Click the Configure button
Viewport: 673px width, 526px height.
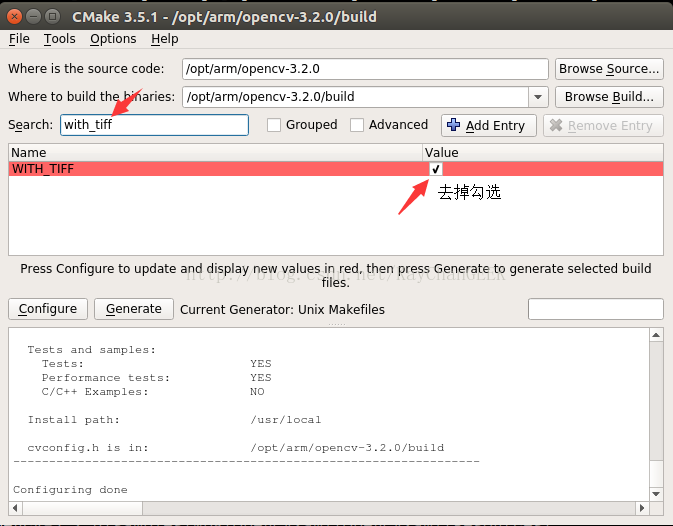(48, 309)
